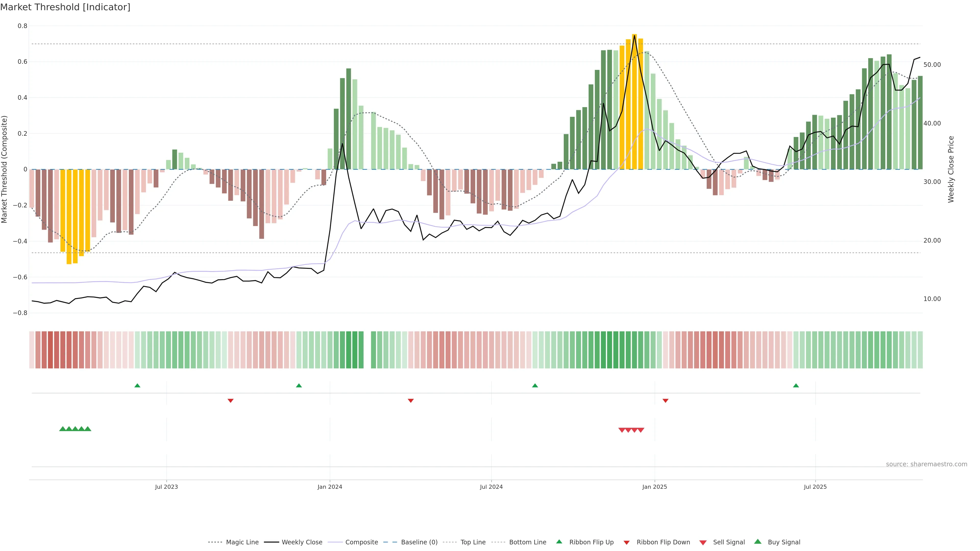
Task: Click the Top Line legend label
Action: 473,542
